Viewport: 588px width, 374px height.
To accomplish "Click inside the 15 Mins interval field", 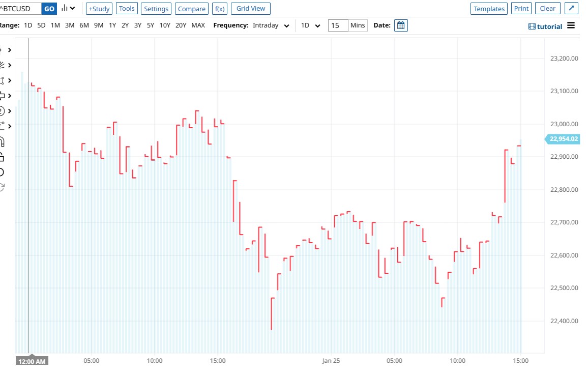I will tap(337, 25).
